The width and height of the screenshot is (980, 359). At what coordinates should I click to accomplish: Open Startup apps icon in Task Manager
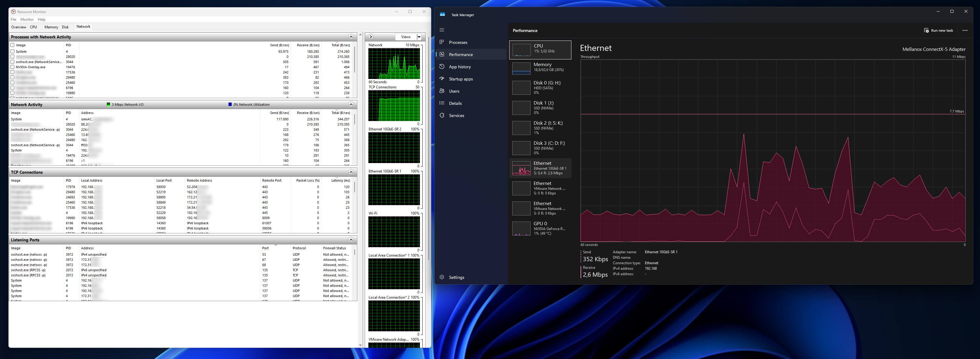coord(442,79)
